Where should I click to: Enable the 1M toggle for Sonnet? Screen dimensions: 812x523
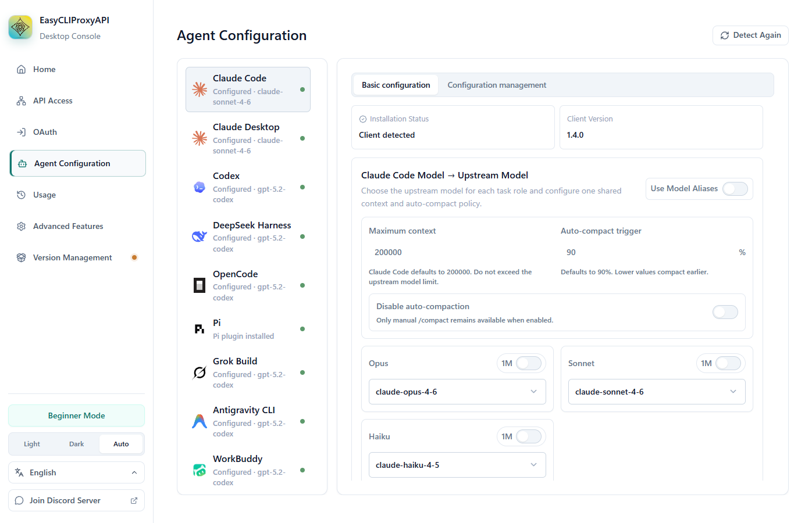tap(728, 363)
